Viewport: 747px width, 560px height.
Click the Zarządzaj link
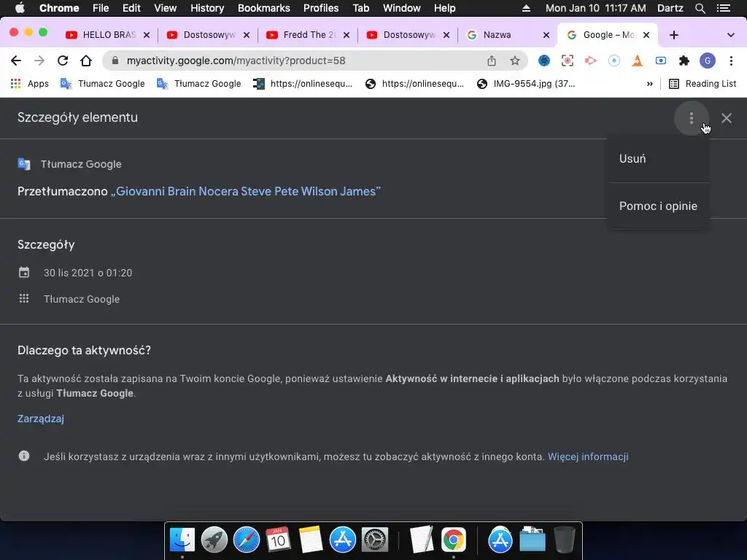tap(41, 419)
